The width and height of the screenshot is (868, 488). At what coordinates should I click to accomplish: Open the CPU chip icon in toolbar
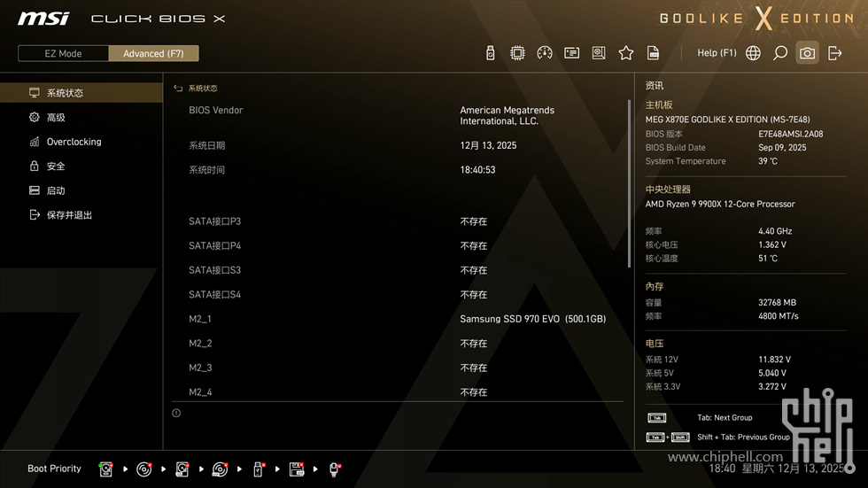pos(517,53)
